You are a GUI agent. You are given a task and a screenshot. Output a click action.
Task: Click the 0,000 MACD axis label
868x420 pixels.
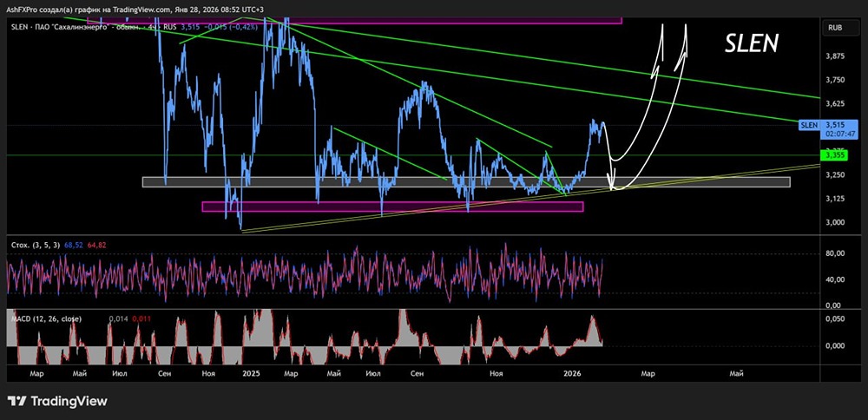[833, 346]
